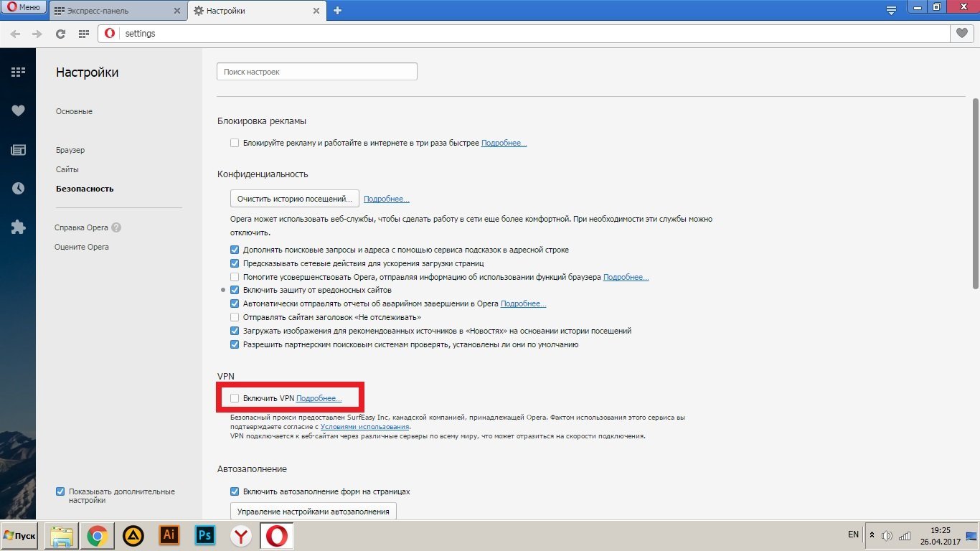Click the Opera taskbar icon
Screen dimensions: 980x551
[277, 536]
